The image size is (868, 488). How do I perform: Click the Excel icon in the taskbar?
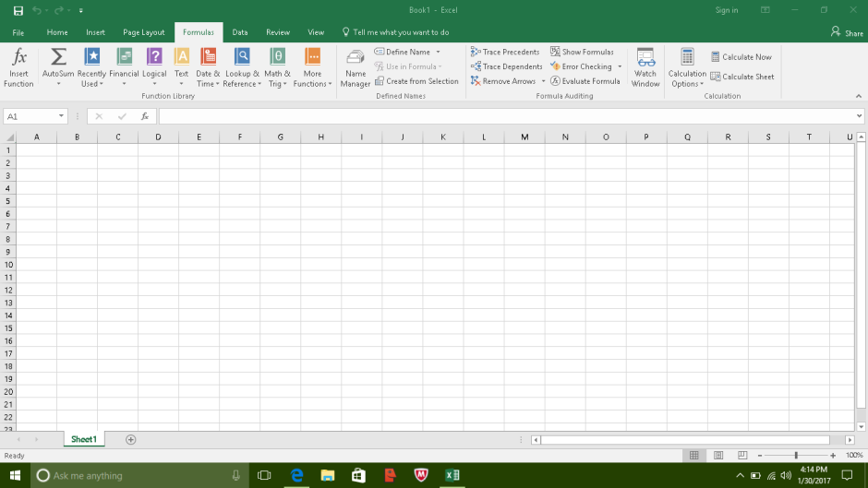coord(452,475)
